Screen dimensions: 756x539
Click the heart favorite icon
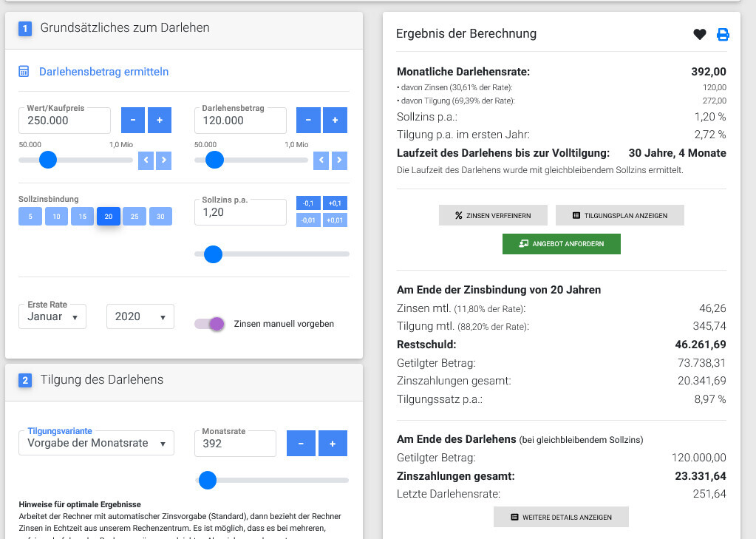tap(700, 34)
